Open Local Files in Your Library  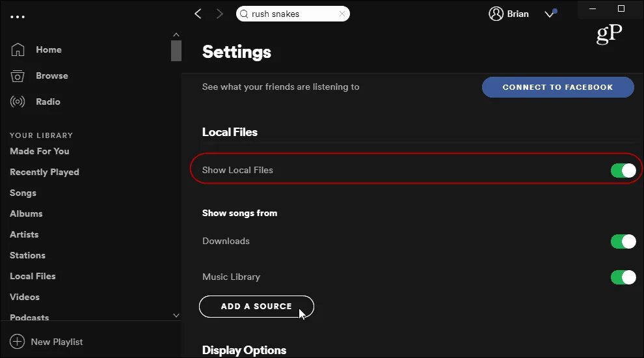pyautogui.click(x=33, y=276)
